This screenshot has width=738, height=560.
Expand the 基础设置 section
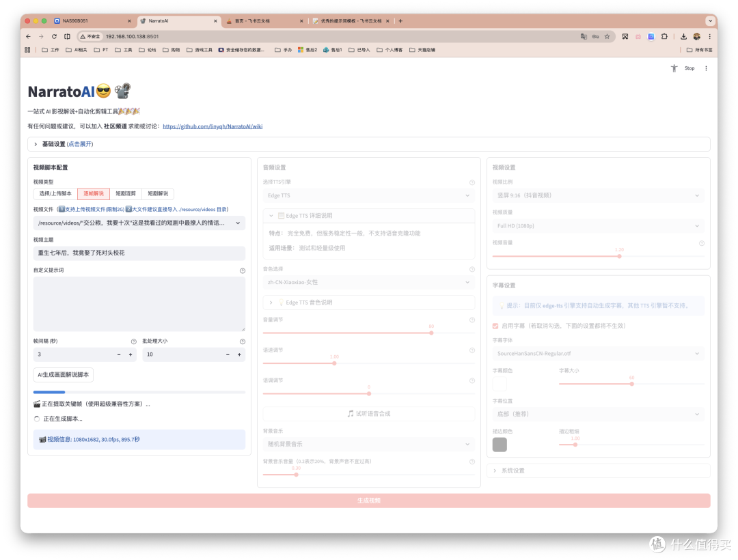pyautogui.click(x=368, y=144)
